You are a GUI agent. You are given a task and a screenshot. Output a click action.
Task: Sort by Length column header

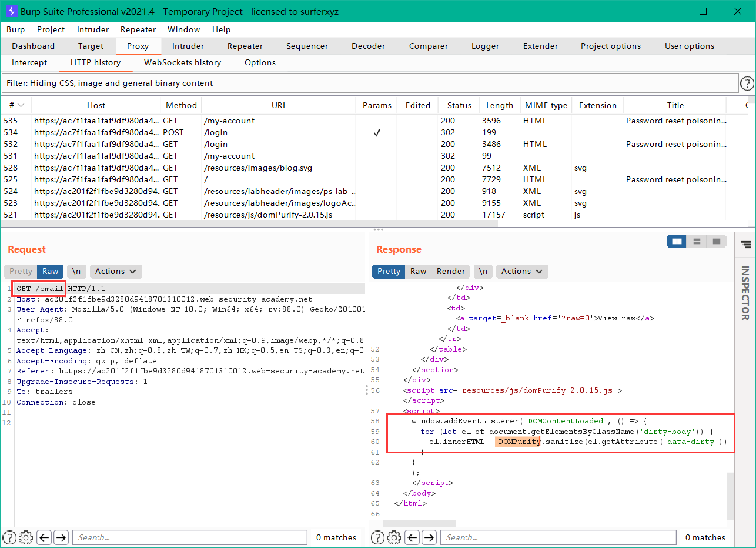pos(500,105)
